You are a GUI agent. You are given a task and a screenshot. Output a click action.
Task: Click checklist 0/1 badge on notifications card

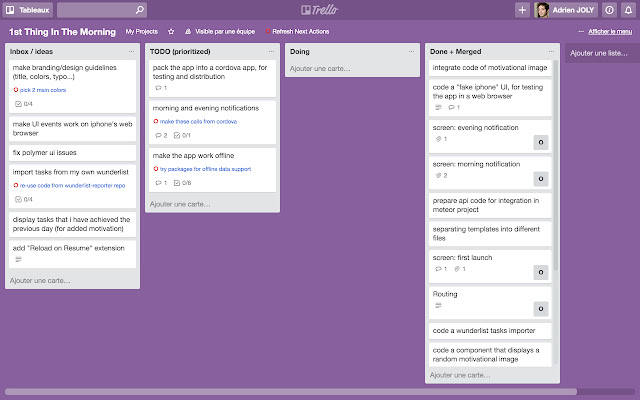click(182, 135)
